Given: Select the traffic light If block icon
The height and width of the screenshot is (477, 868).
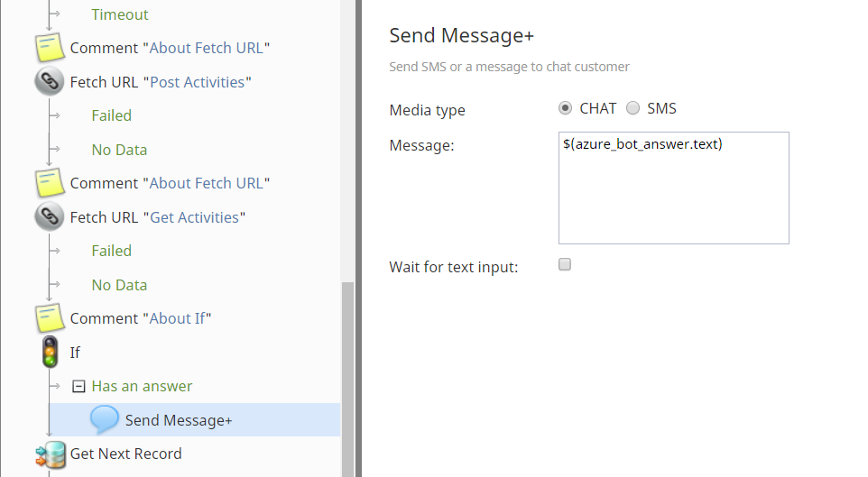Looking at the screenshot, I should point(50,352).
